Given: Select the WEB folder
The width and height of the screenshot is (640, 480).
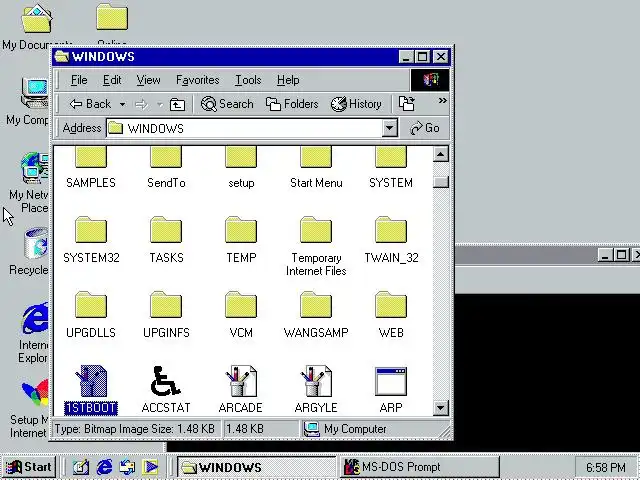Looking at the screenshot, I should pyautogui.click(x=391, y=315).
